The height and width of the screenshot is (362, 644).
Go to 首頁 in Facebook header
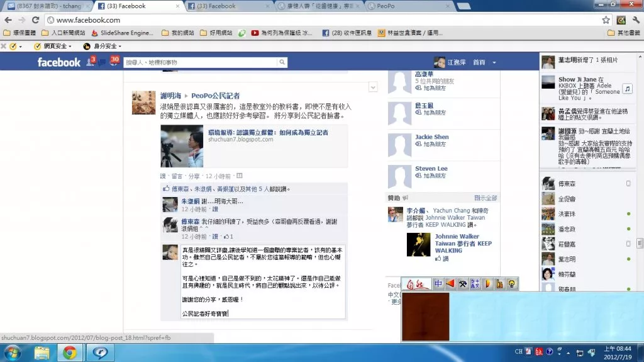479,62
